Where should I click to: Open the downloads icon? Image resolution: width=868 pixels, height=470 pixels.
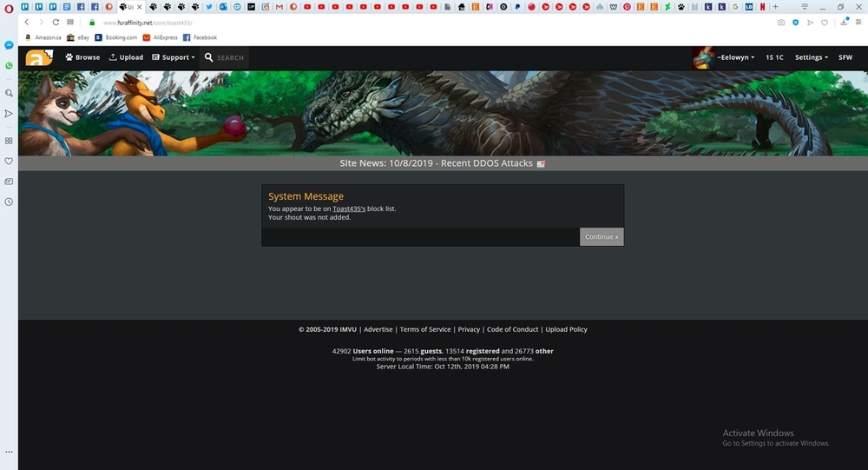click(x=845, y=22)
